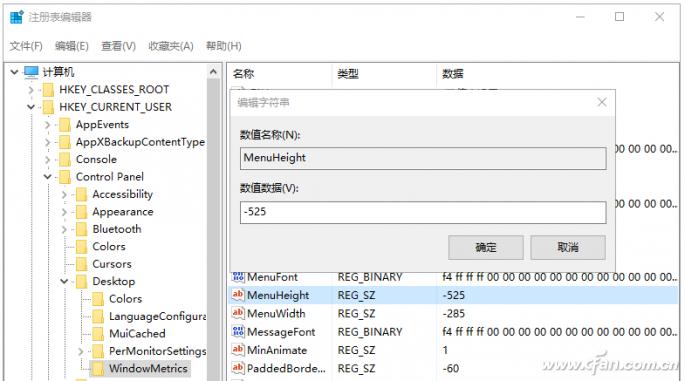The width and height of the screenshot is (685, 381).
Task: Click the Bluetooth folder icon
Action: pos(82,229)
